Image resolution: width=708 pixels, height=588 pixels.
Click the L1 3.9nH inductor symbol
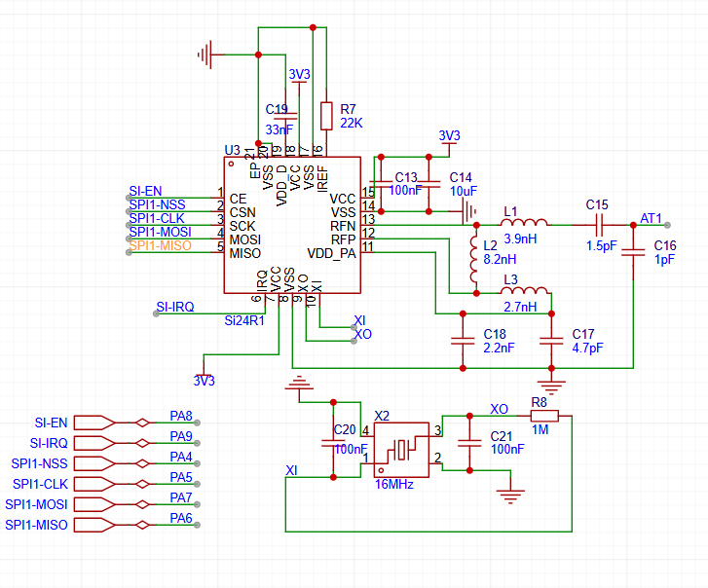click(x=524, y=224)
